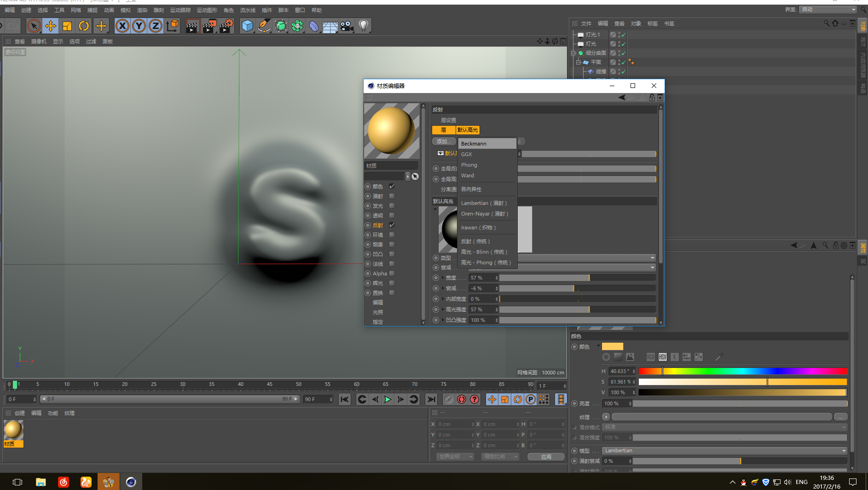868x490 pixels.
Task: Enable the 置换 channel checkbox
Action: tap(392, 293)
